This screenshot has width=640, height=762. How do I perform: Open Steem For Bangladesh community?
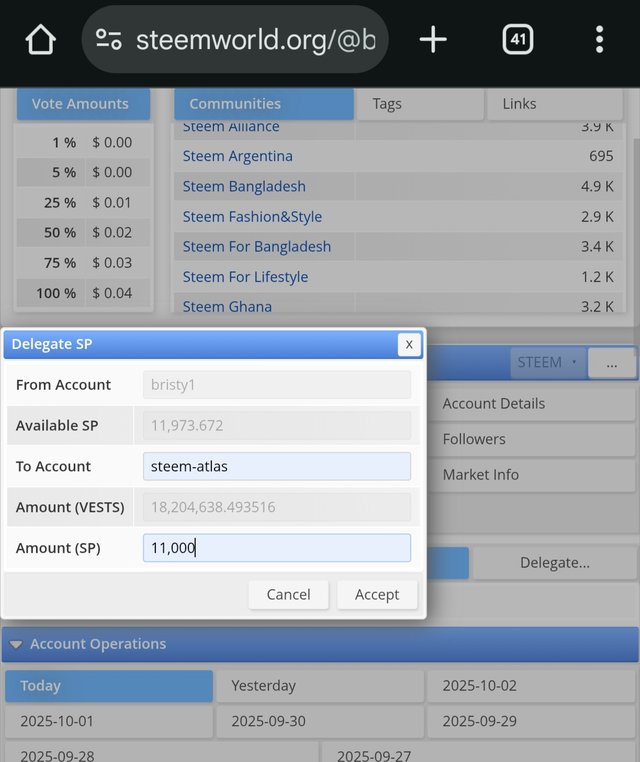[257, 246]
